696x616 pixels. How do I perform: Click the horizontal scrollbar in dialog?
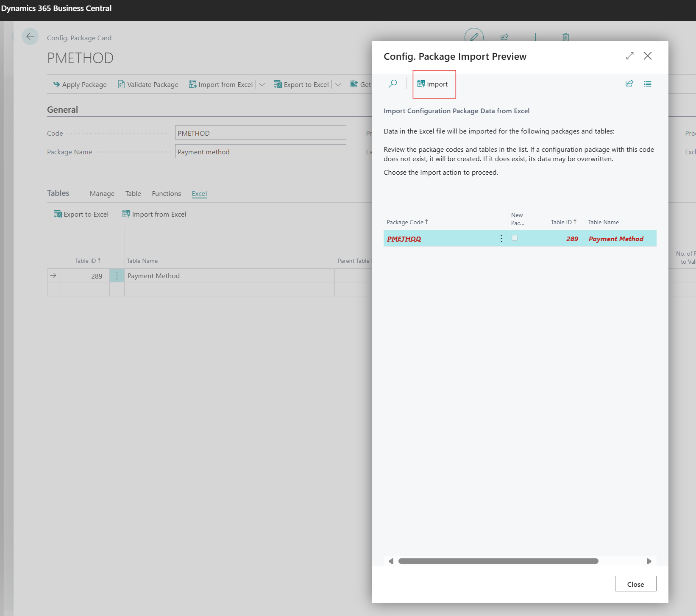click(498, 561)
